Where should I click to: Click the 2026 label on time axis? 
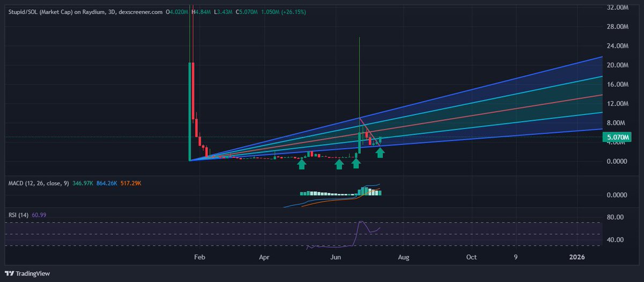[x=577, y=258]
